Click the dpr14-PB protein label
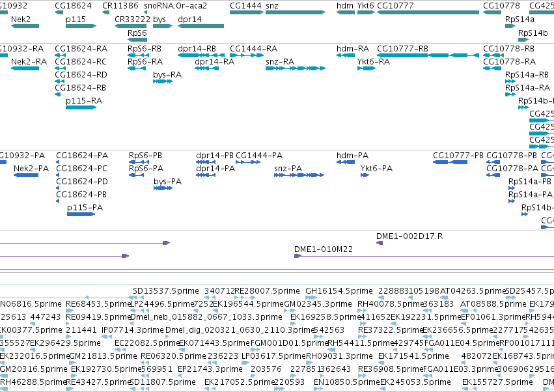Viewport: 554px width, 392px height. pos(214,155)
